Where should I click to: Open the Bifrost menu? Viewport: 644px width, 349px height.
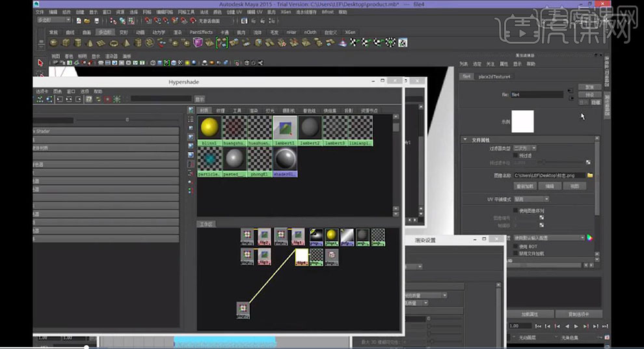pos(328,12)
